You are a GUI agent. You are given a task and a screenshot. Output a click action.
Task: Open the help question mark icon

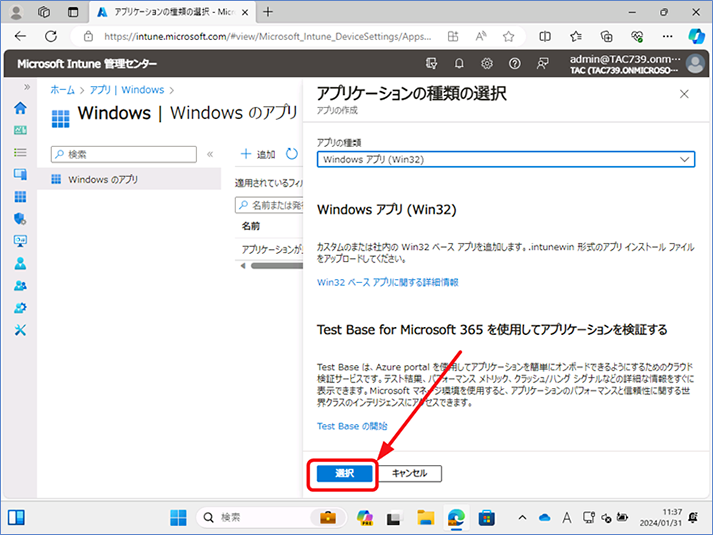pos(514,64)
